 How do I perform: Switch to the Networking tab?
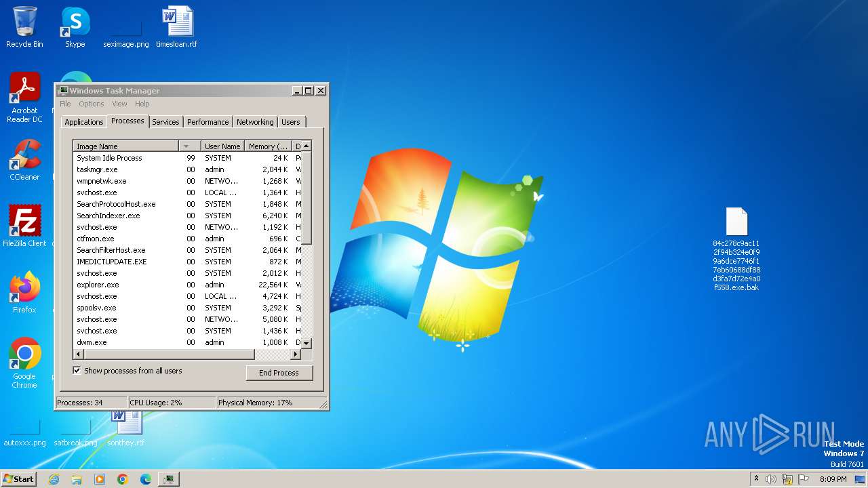pyautogui.click(x=255, y=122)
